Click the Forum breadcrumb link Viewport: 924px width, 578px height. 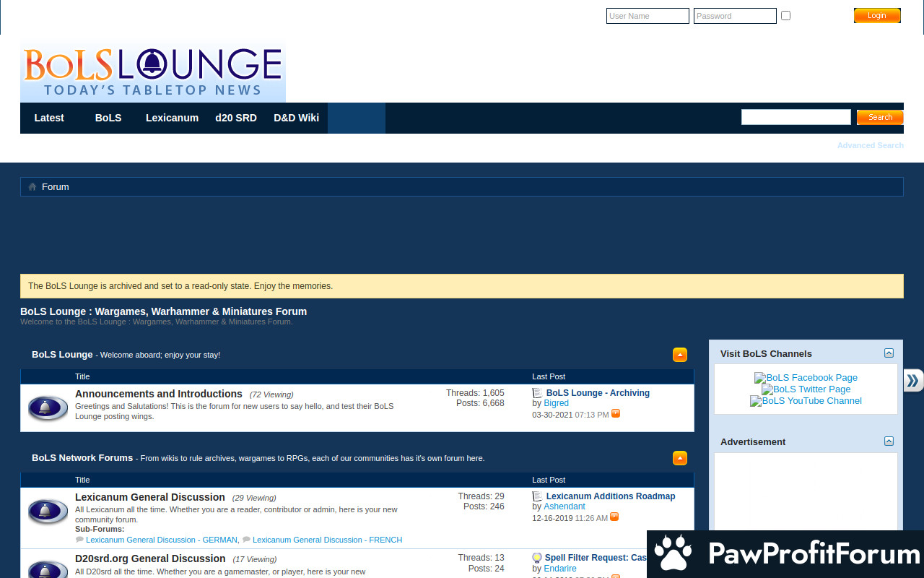56,186
